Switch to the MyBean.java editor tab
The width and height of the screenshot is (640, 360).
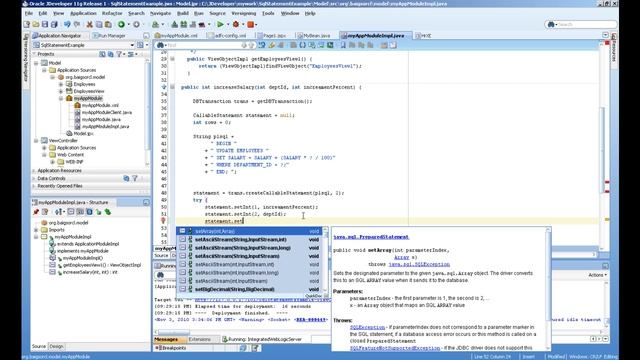pos(314,36)
